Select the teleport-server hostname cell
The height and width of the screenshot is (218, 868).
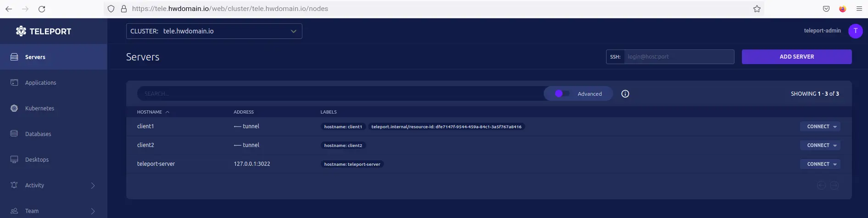[x=156, y=163]
